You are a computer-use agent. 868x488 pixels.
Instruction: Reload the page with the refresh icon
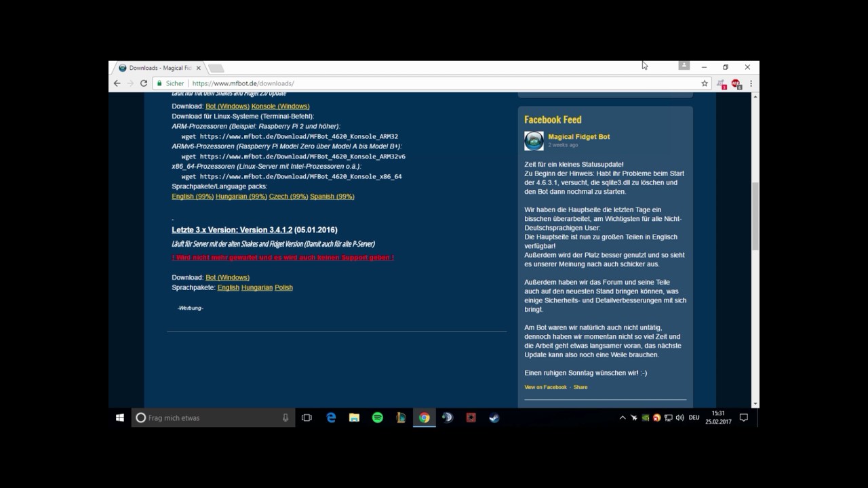[x=144, y=83]
